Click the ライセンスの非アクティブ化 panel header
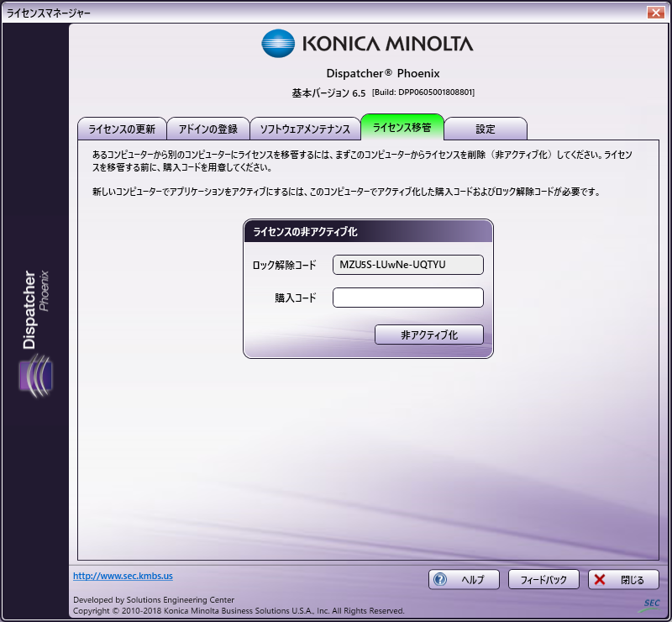The height and width of the screenshot is (622, 672). [x=368, y=232]
